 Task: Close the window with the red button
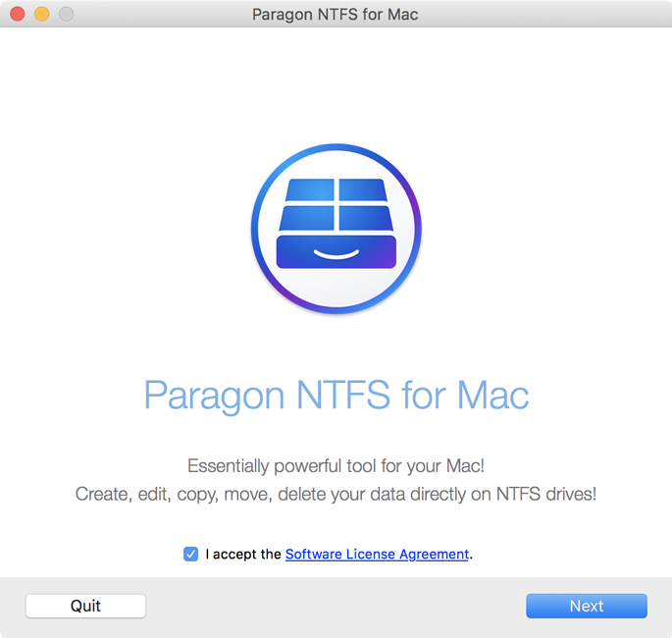[18, 14]
